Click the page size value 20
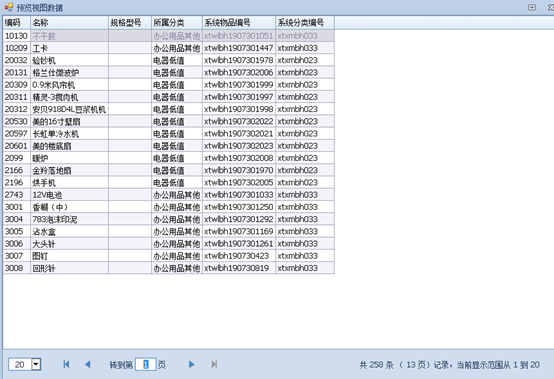Viewport: 554px width, 379px height. (20, 364)
